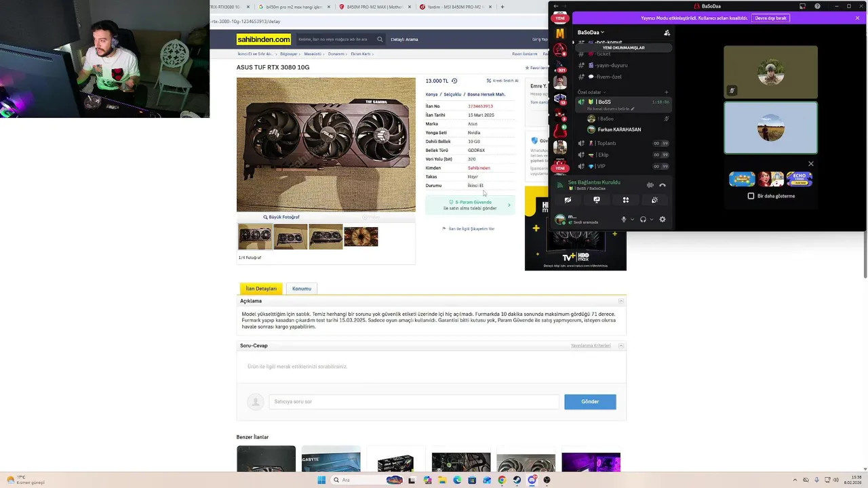Toggle Discord camera on
This screenshot has height=488, width=868.
coord(568,200)
